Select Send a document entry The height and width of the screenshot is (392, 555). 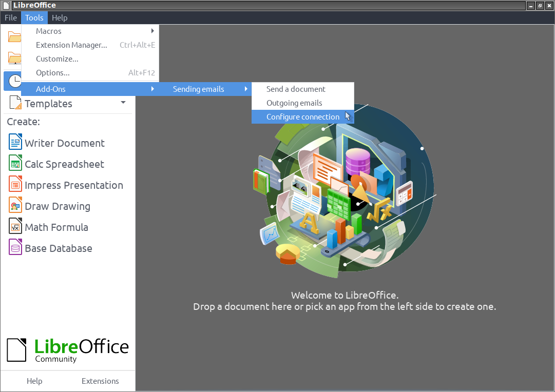pos(302,89)
